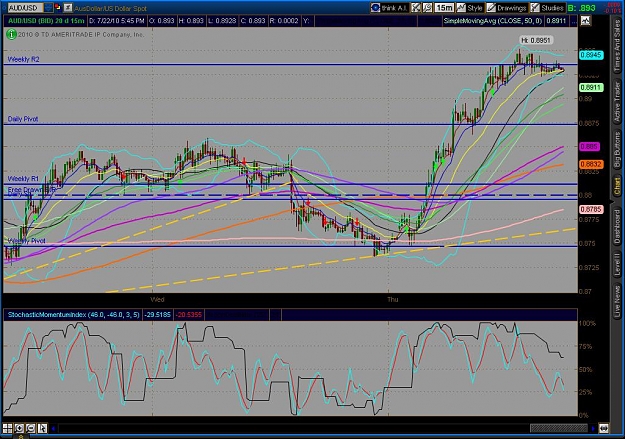Open the symbol selector dropdown arrow
Screen dimensions: 625x439
click(48, 8)
